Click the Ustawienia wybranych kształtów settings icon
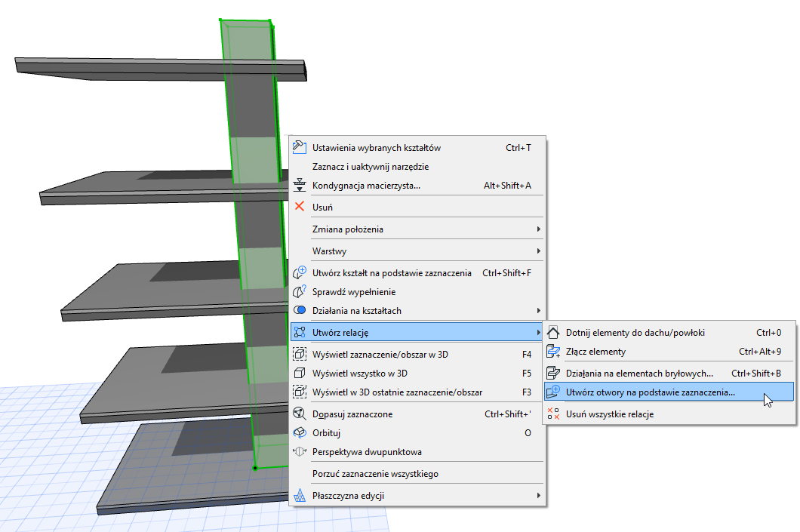The height and width of the screenshot is (532, 800). [x=300, y=147]
